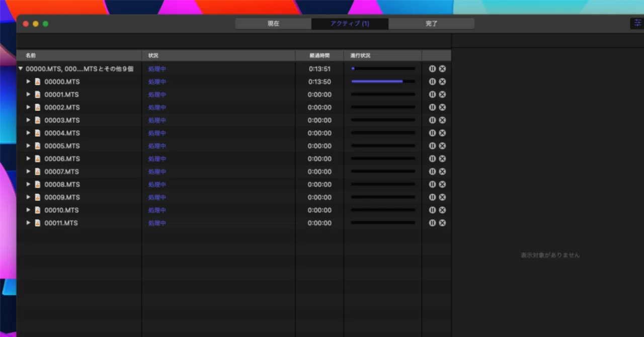Screen dimensions: 644x337
Task: Switch to the 完了 tab
Action: point(431,24)
